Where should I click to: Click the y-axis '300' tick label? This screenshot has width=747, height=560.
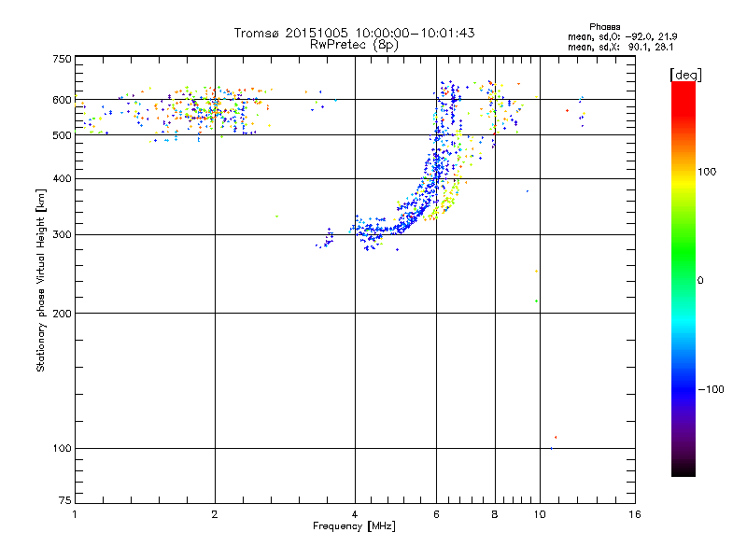62,234
